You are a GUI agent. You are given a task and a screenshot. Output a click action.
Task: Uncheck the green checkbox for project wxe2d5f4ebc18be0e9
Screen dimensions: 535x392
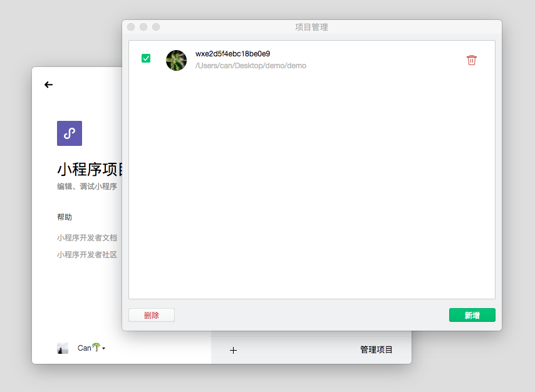pyautogui.click(x=146, y=58)
